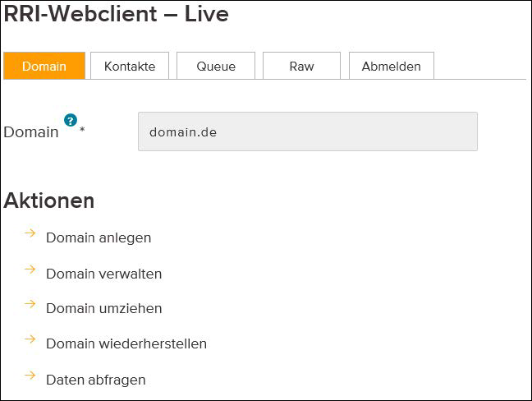Viewport: 532px width, 401px height.
Task: Click the Domain field label
Action: click(x=31, y=131)
